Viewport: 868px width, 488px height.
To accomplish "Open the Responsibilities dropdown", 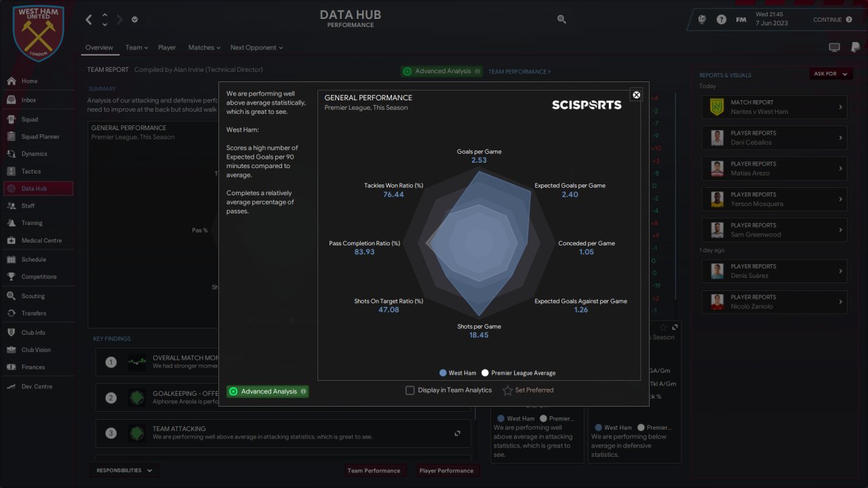I will (124, 470).
